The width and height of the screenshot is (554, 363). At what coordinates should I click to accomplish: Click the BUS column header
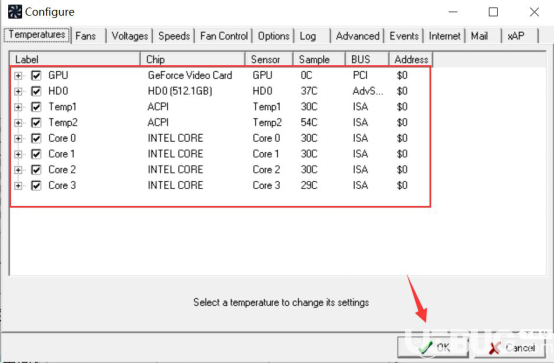click(x=367, y=59)
